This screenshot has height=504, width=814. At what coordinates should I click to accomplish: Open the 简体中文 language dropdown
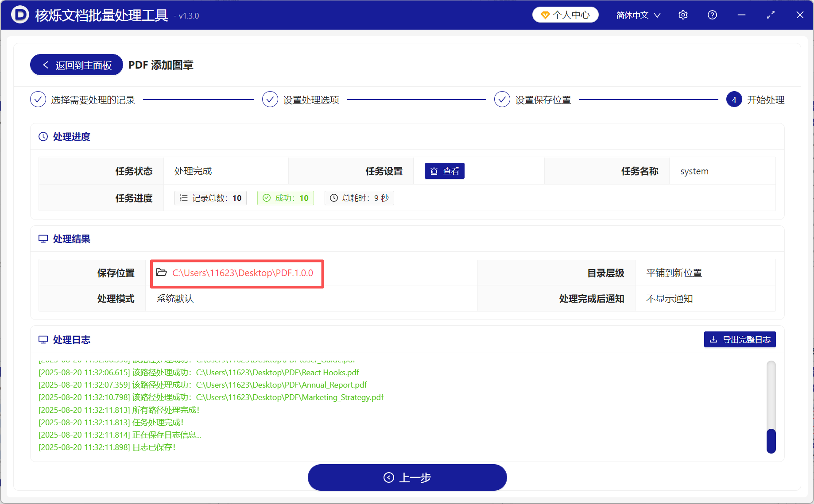pos(632,15)
